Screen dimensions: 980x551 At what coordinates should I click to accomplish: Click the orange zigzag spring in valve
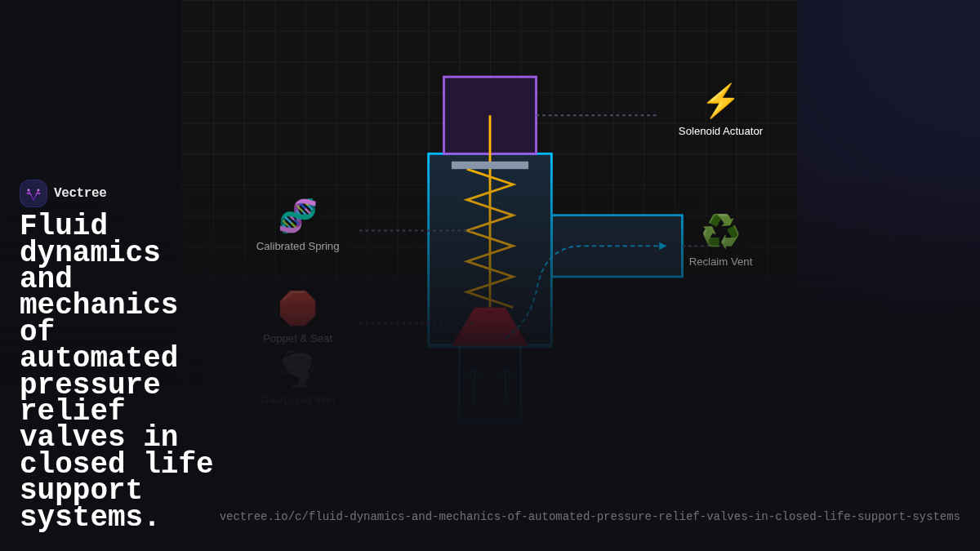[490, 237]
